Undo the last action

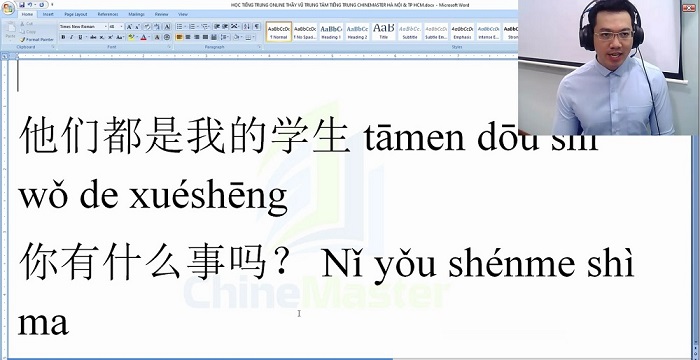tap(30, 4)
